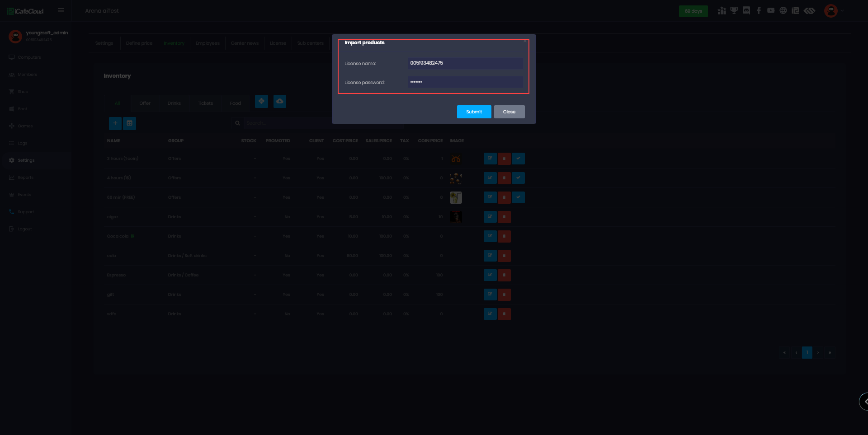
Task: Open Employees settings tab
Action: (x=208, y=43)
